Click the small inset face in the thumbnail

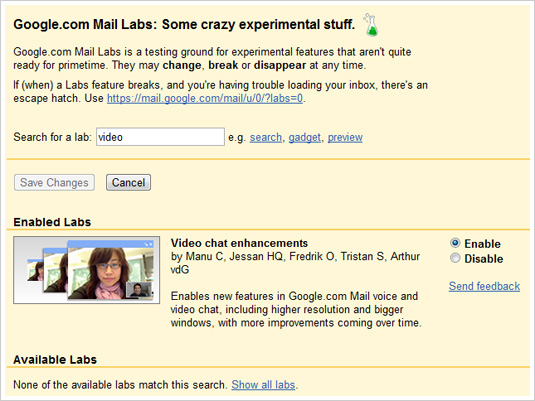click(x=139, y=290)
